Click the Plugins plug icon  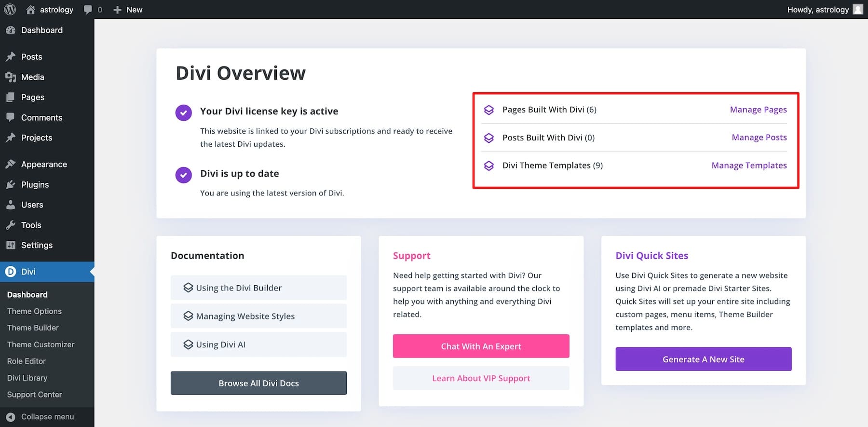tap(11, 184)
